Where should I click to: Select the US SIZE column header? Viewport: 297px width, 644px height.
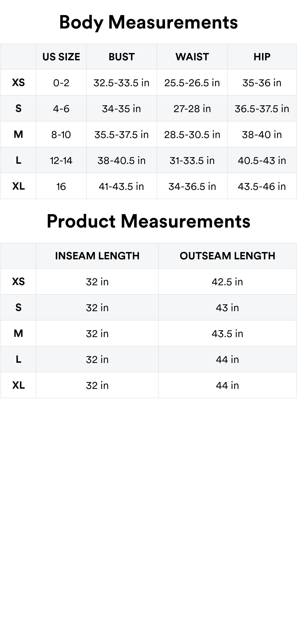(61, 57)
